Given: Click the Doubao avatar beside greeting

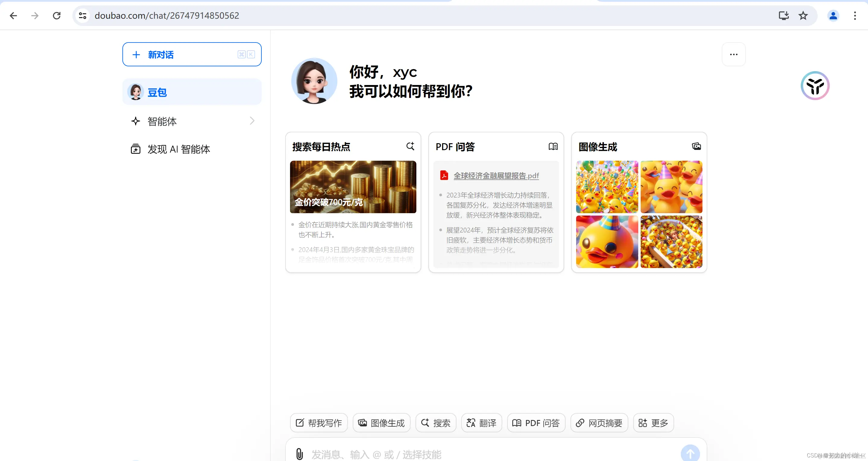Looking at the screenshot, I should point(314,81).
